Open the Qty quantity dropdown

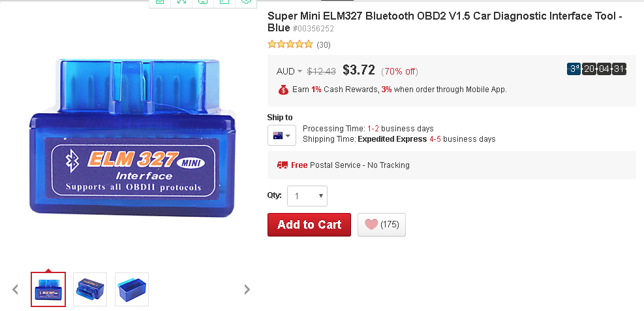pos(307,196)
